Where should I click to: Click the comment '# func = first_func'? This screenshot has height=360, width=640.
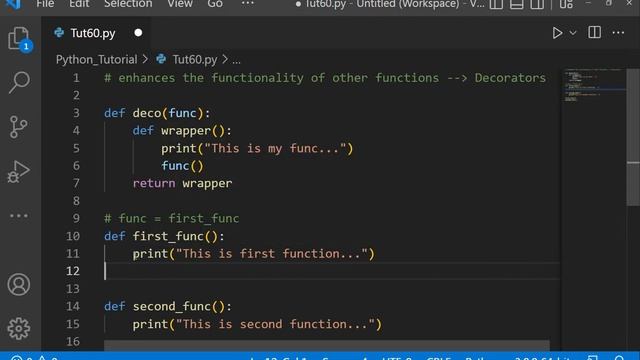[171, 218]
